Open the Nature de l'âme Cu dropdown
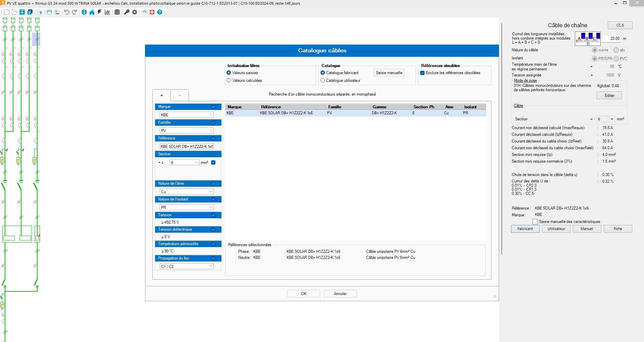 tap(187, 191)
